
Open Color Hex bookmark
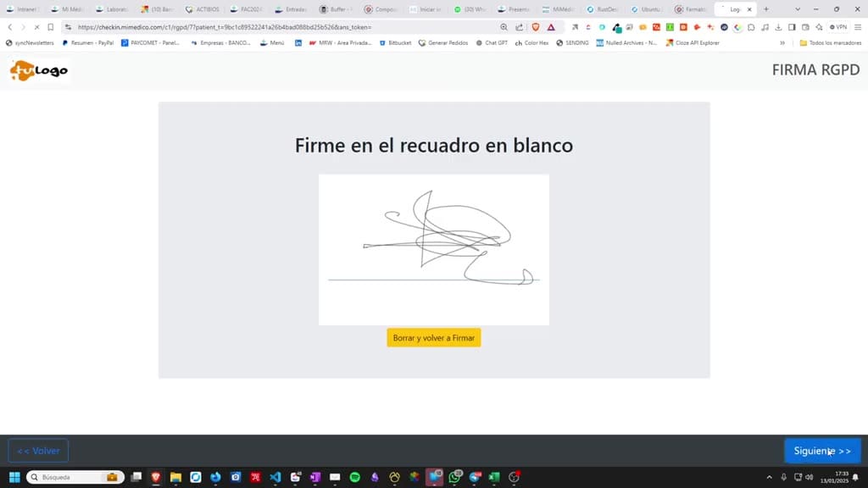(532, 42)
